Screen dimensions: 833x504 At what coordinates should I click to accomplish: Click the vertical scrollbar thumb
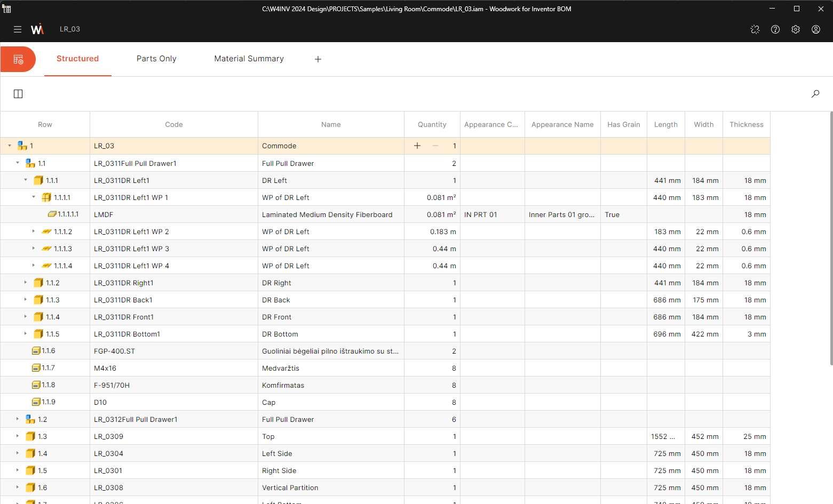831,238
